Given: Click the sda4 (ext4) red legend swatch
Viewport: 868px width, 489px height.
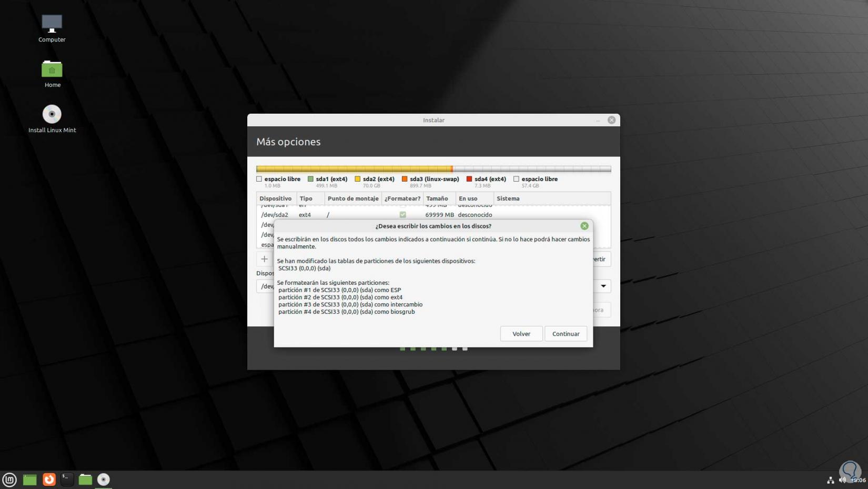Looking at the screenshot, I should coord(469,179).
